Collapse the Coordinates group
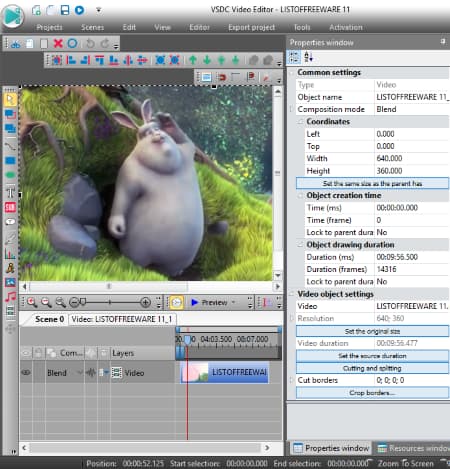The image size is (450, 469). 301,122
